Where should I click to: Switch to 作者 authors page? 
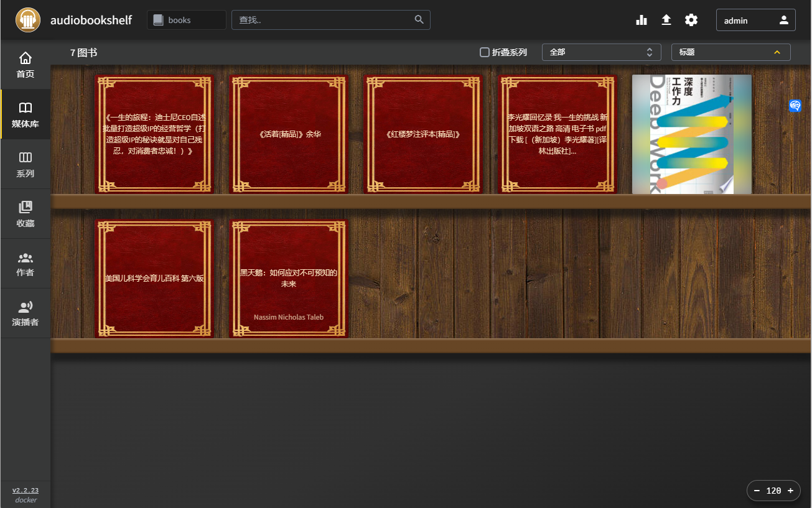[x=26, y=264]
